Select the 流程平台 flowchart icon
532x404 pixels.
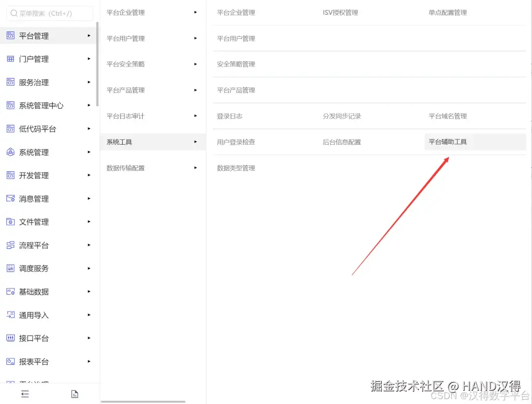click(x=11, y=245)
